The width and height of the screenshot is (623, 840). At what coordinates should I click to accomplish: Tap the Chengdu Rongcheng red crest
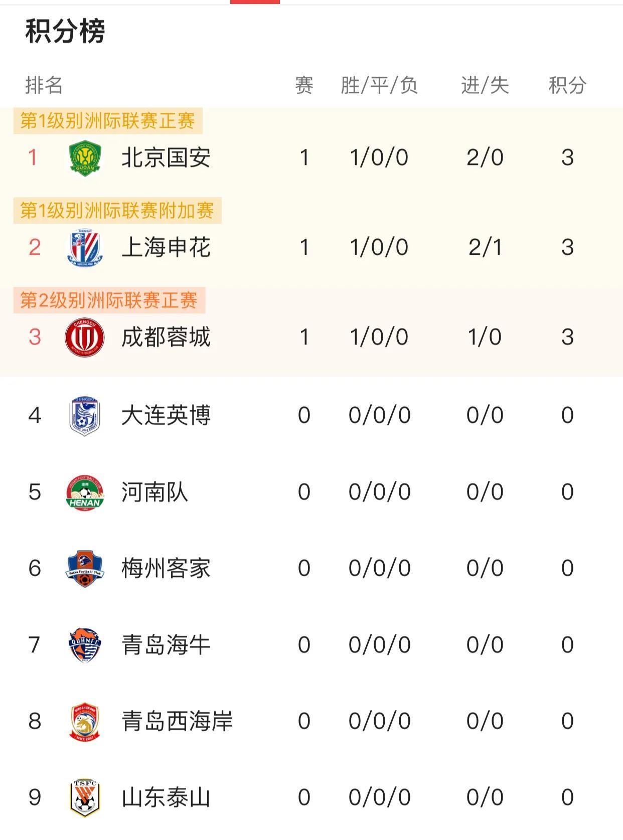click(x=85, y=337)
